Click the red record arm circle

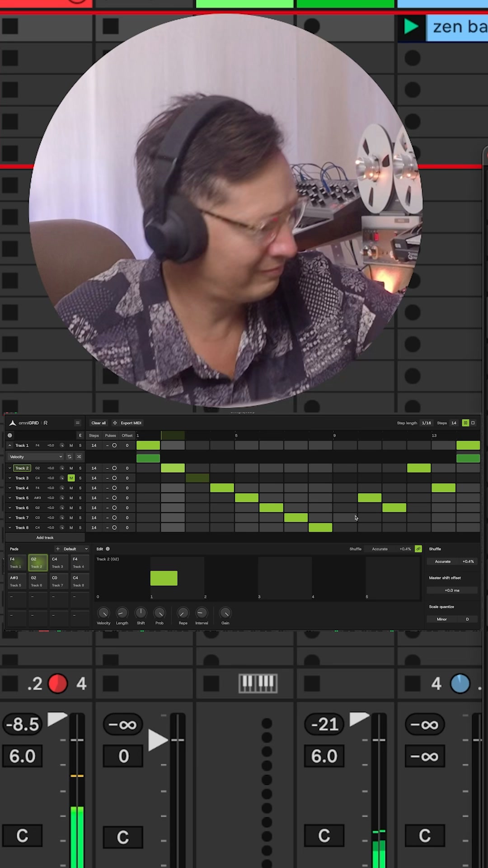pos(58,684)
